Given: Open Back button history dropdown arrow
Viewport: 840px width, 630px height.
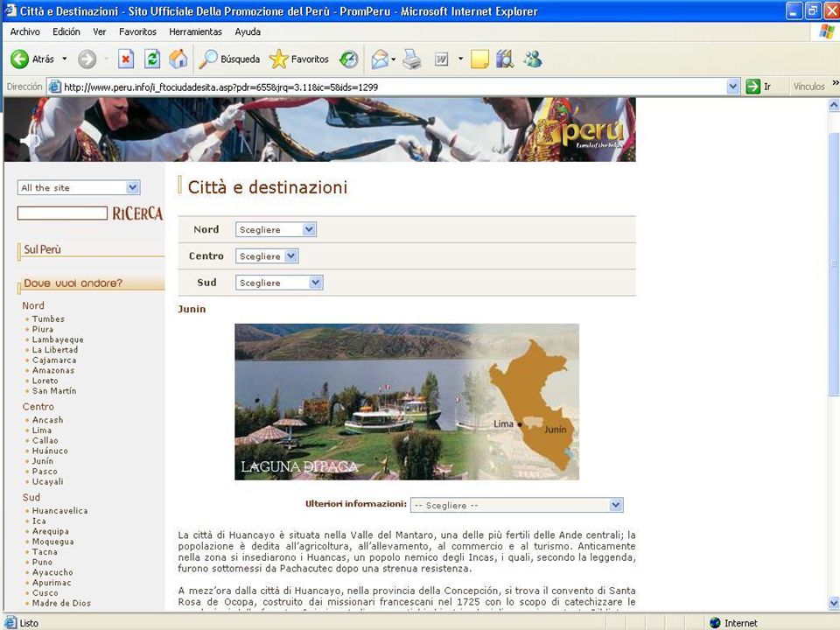Looking at the screenshot, I should [x=65, y=59].
